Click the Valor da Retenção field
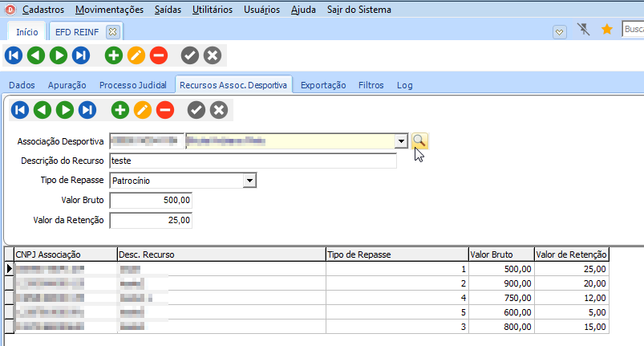The height and width of the screenshot is (346, 644). (x=151, y=220)
